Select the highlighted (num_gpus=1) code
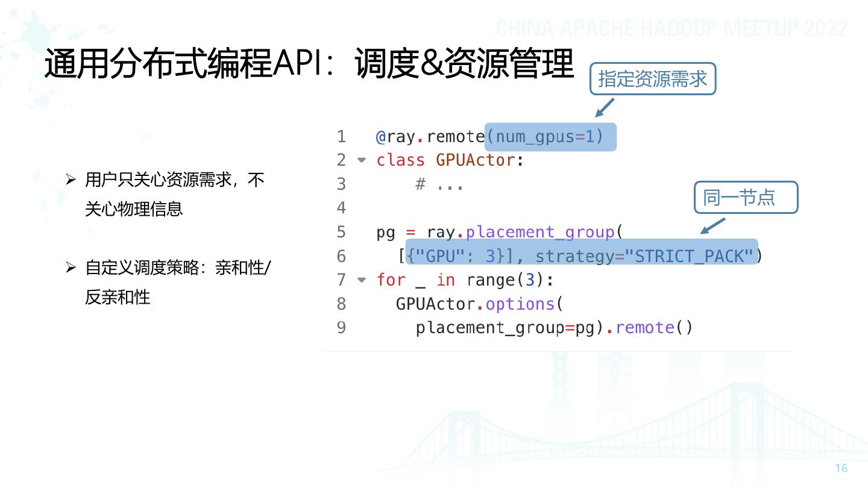This screenshot has width=868, height=488. (550, 137)
